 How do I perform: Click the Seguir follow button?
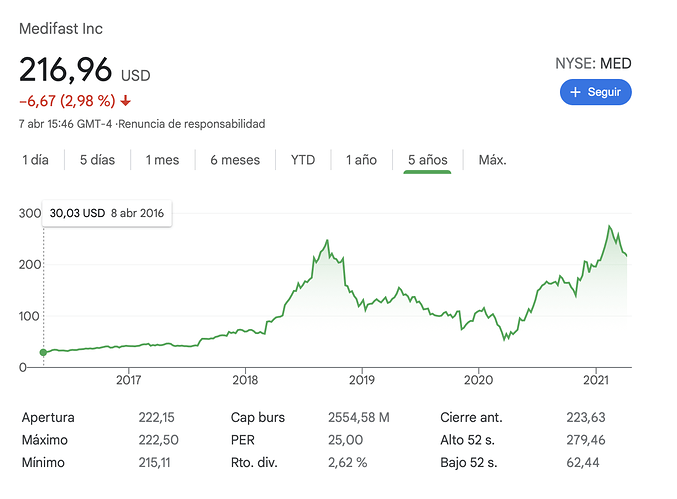[595, 92]
